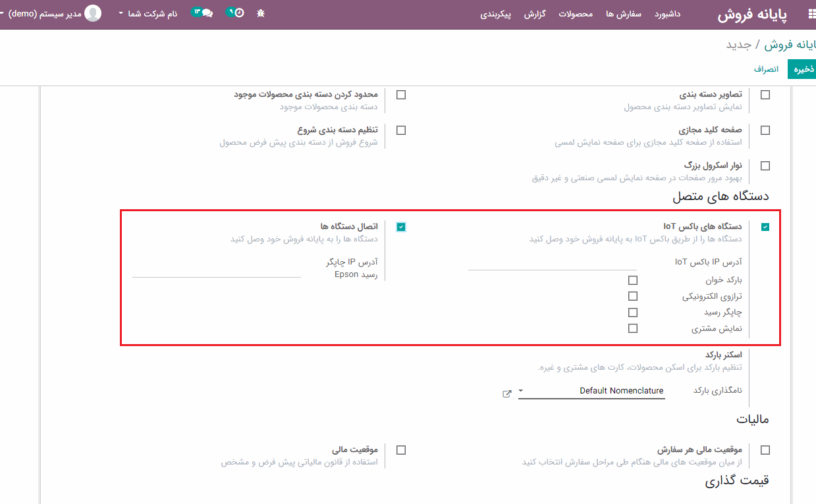Enable the بارکد خوان checkbox
Screen dimensions: 816x504
(x=633, y=280)
